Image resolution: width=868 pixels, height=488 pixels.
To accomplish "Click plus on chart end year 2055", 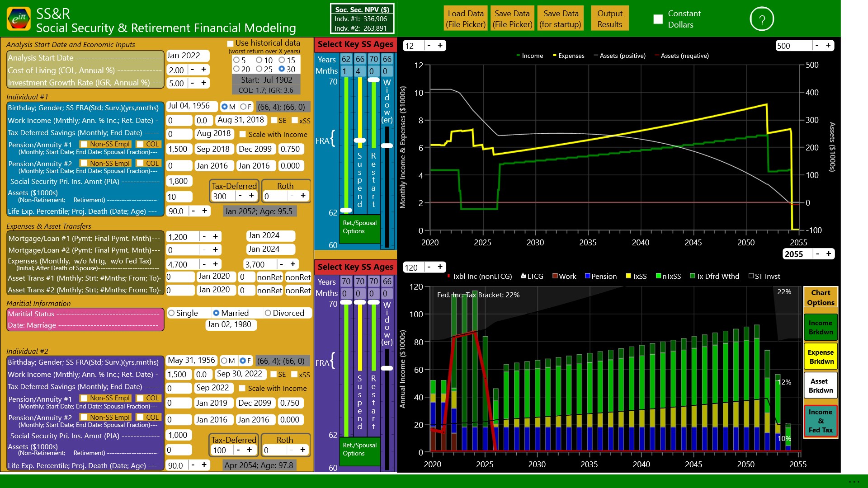I will (829, 254).
